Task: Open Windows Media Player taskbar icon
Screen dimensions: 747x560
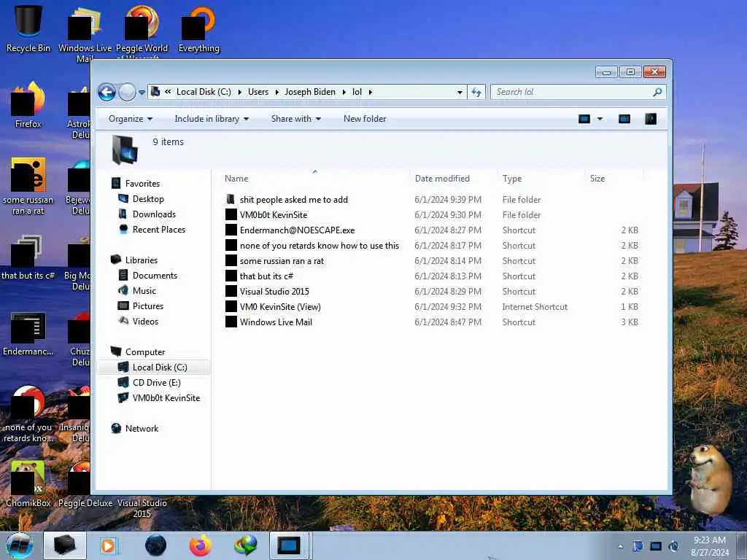Action: [x=108, y=545]
